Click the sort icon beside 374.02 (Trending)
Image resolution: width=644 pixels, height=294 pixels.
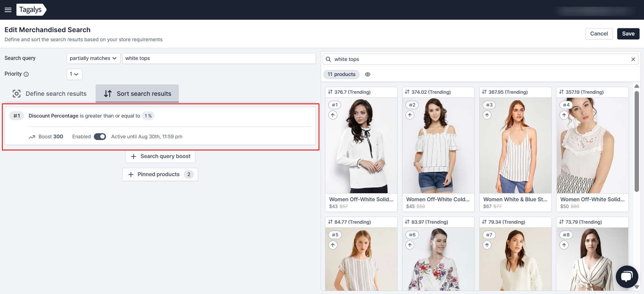[x=407, y=92]
